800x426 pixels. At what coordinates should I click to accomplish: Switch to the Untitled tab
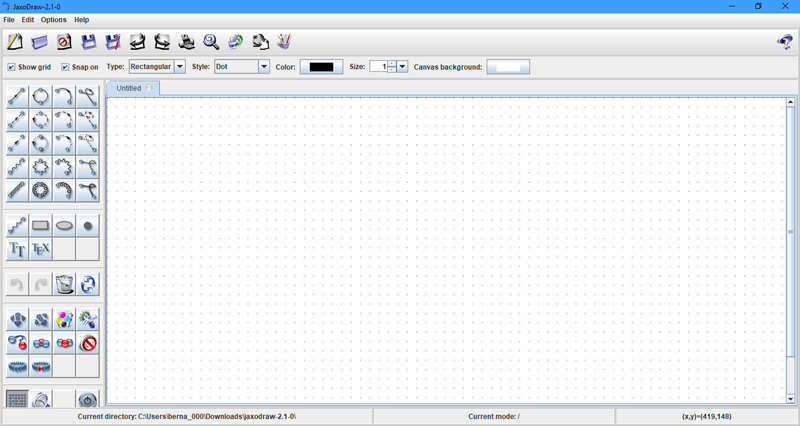129,88
